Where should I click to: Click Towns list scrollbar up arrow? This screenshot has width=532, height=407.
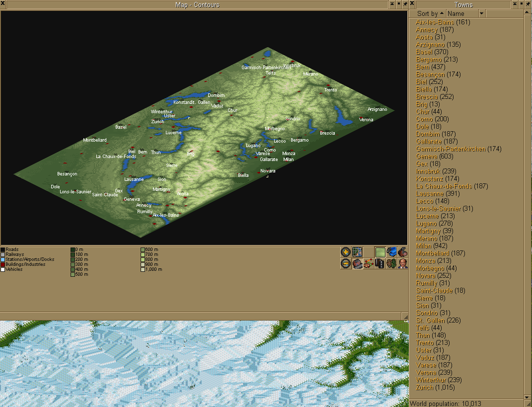click(x=528, y=13)
